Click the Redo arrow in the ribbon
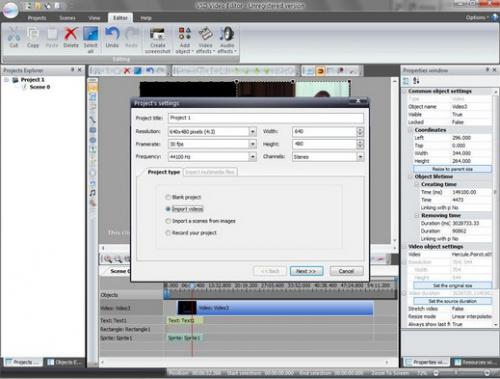 pyautogui.click(x=131, y=37)
